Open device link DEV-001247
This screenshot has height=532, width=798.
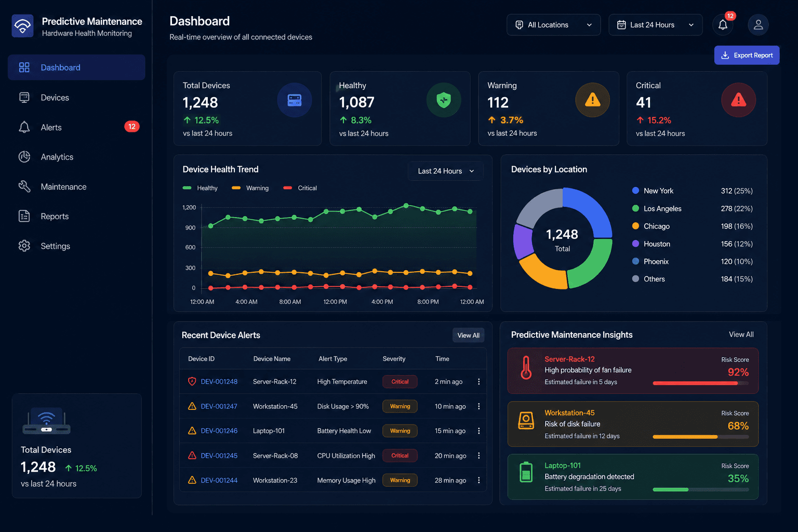click(219, 406)
